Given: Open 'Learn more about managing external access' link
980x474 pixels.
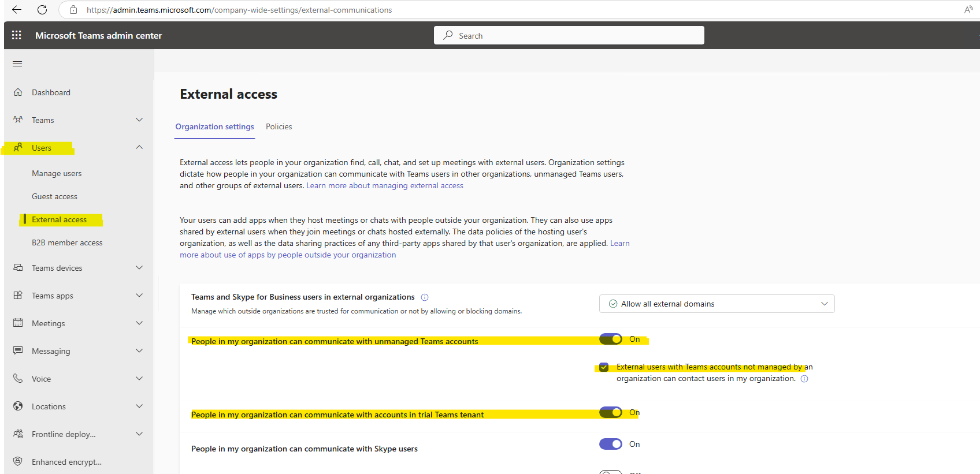Looking at the screenshot, I should (x=385, y=185).
